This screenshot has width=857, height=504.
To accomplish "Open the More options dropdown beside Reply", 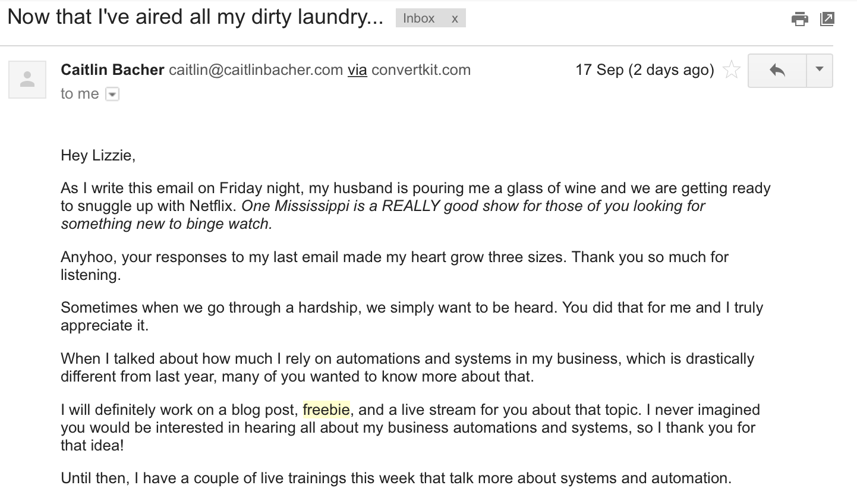I will [x=820, y=71].
